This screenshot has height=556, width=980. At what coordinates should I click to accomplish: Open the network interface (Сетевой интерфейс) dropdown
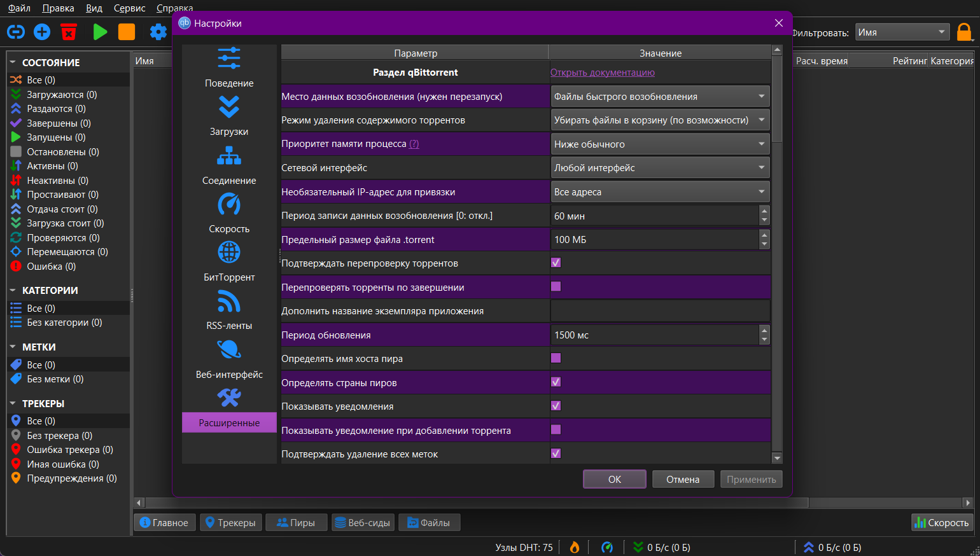point(660,168)
